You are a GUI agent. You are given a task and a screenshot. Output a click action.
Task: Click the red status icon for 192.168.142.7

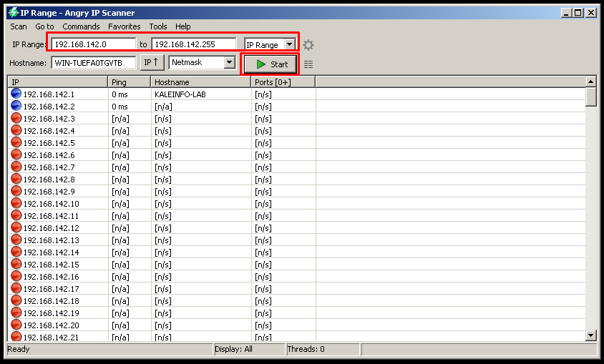16,167
